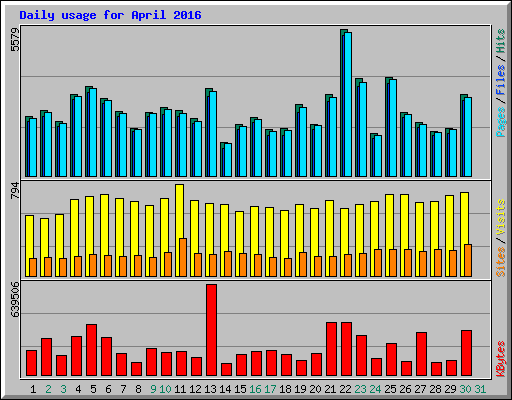Click the 'Pages' legend label
The width and height of the screenshot is (512, 400).
(x=500, y=122)
